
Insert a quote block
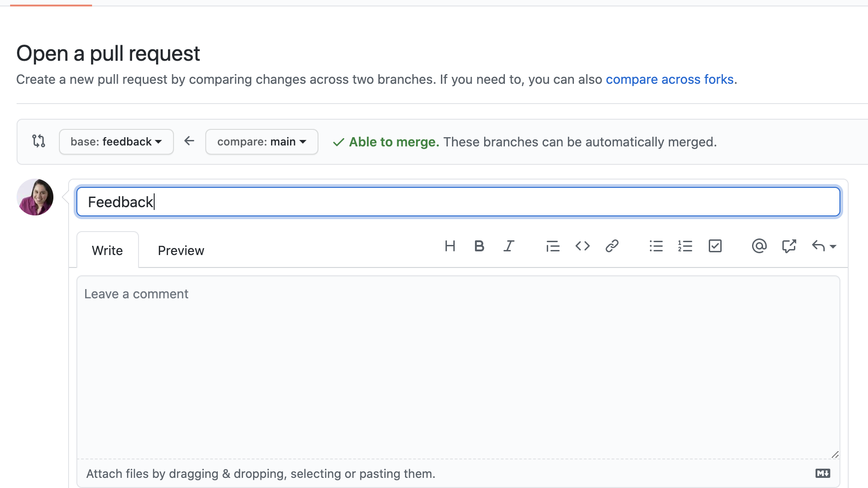pos(552,246)
